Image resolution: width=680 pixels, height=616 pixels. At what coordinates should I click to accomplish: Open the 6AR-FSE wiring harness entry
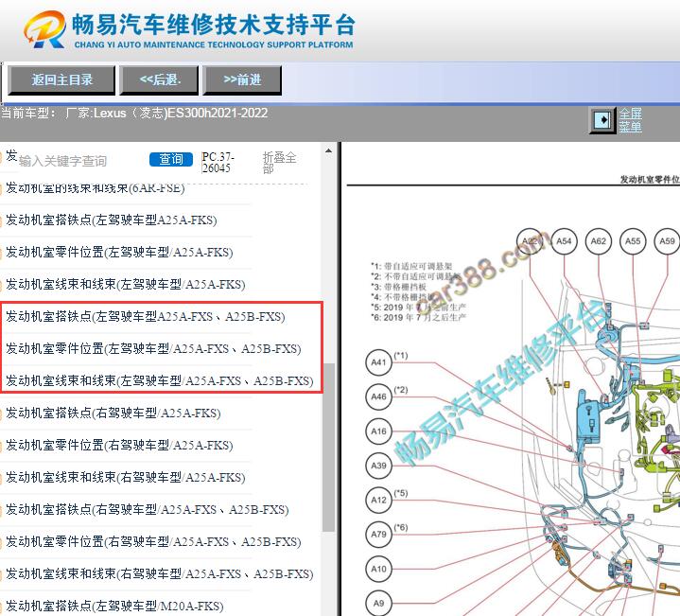[x=95, y=188]
